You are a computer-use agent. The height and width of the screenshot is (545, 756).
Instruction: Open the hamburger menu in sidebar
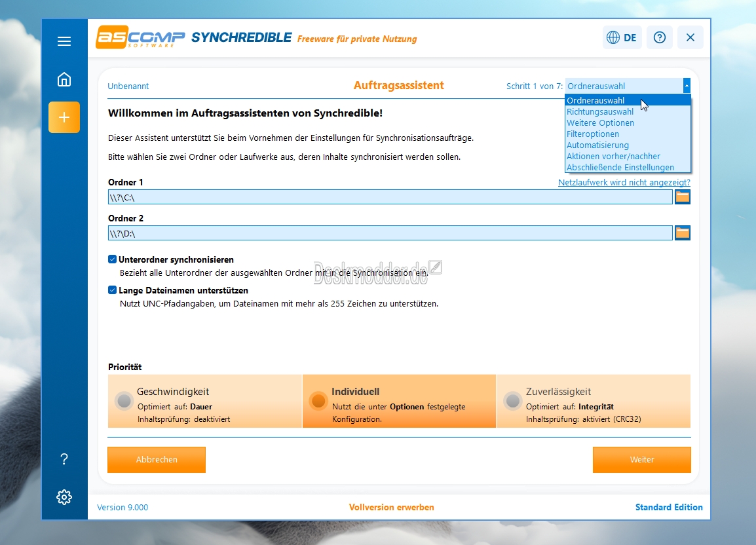[x=64, y=41]
